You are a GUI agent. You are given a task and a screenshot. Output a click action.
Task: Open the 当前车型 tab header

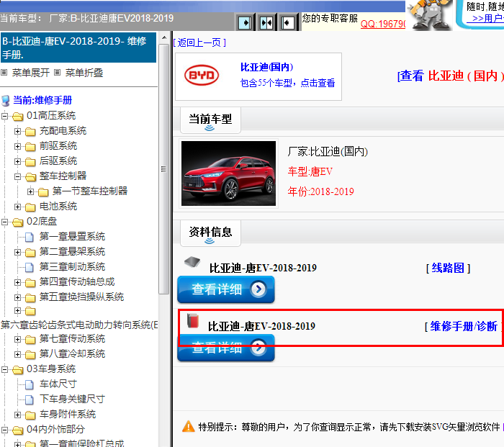[210, 120]
